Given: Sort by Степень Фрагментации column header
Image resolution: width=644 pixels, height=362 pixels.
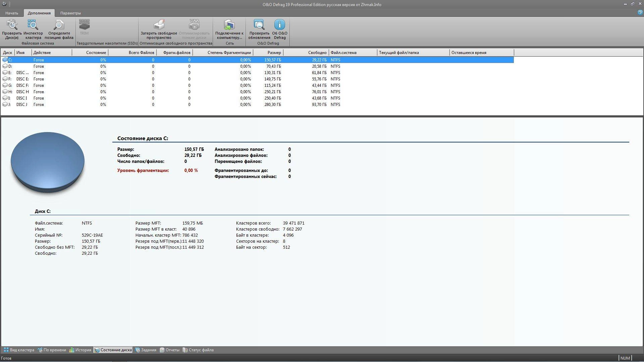Looking at the screenshot, I should (x=223, y=53).
